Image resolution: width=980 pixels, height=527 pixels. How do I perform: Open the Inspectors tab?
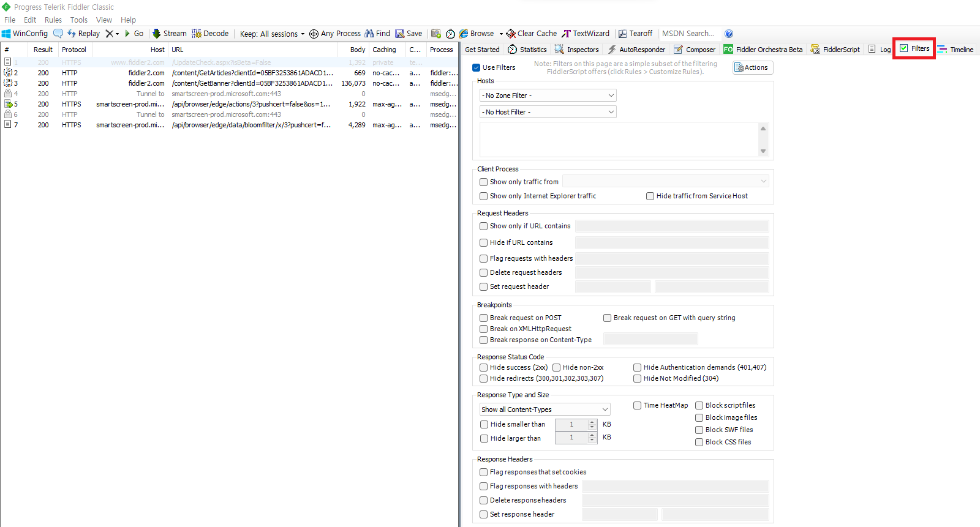click(x=576, y=50)
